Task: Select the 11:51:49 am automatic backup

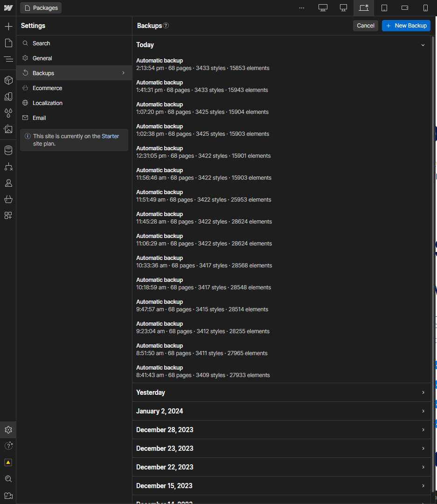Action: tap(282, 196)
